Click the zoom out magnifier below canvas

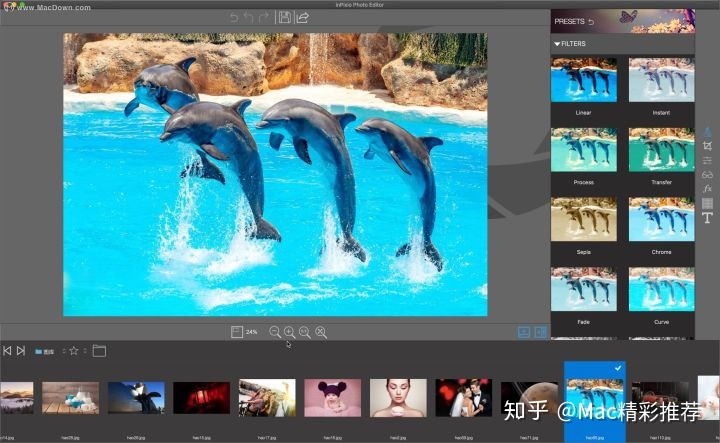[x=275, y=331]
